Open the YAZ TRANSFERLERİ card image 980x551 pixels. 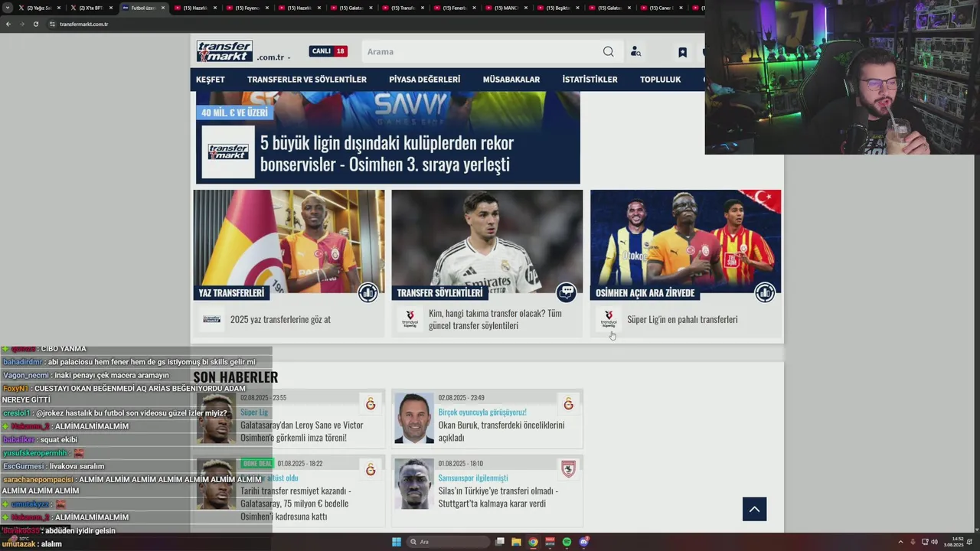click(289, 241)
